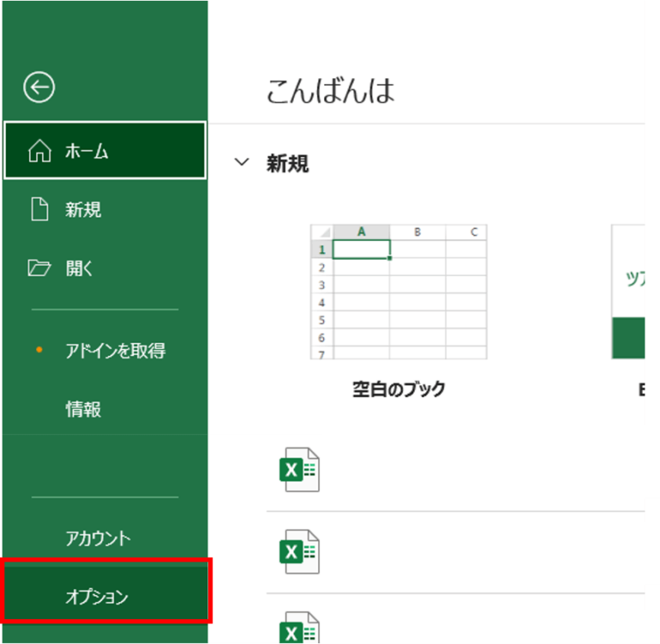Choose 開く in the sidebar

[x=105, y=268]
